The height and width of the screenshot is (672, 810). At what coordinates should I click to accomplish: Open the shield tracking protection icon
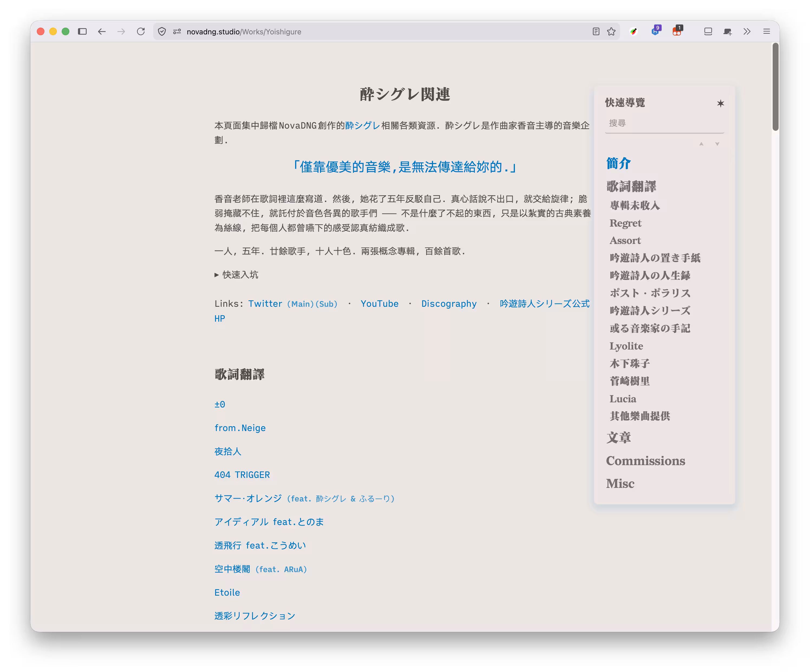pos(162,32)
